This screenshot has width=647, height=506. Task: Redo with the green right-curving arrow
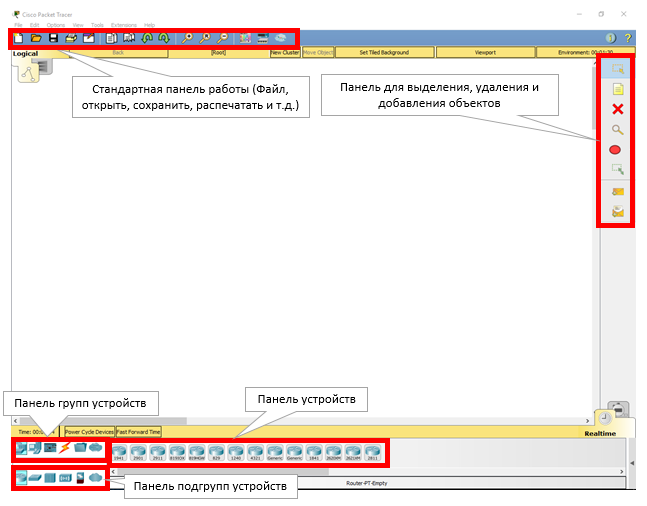[164, 38]
